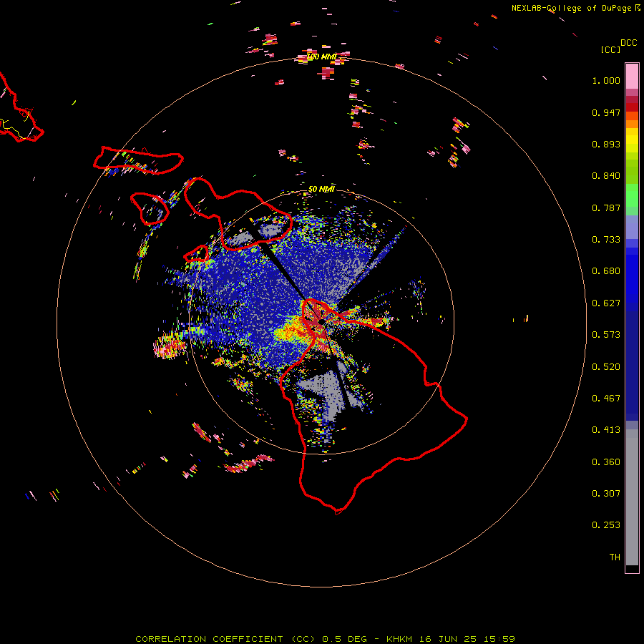Click the 0.360 scale value

pyautogui.click(x=606, y=462)
